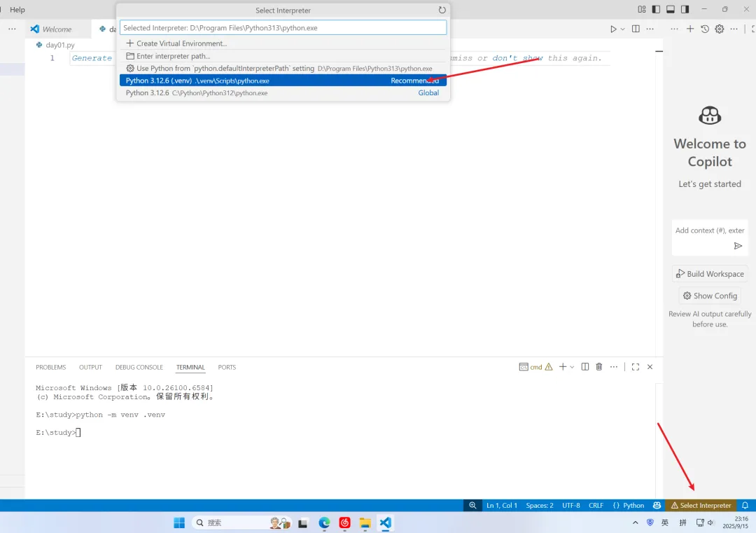The height and width of the screenshot is (533, 756).
Task: Kill the terminal with the trash icon
Action: click(x=598, y=367)
